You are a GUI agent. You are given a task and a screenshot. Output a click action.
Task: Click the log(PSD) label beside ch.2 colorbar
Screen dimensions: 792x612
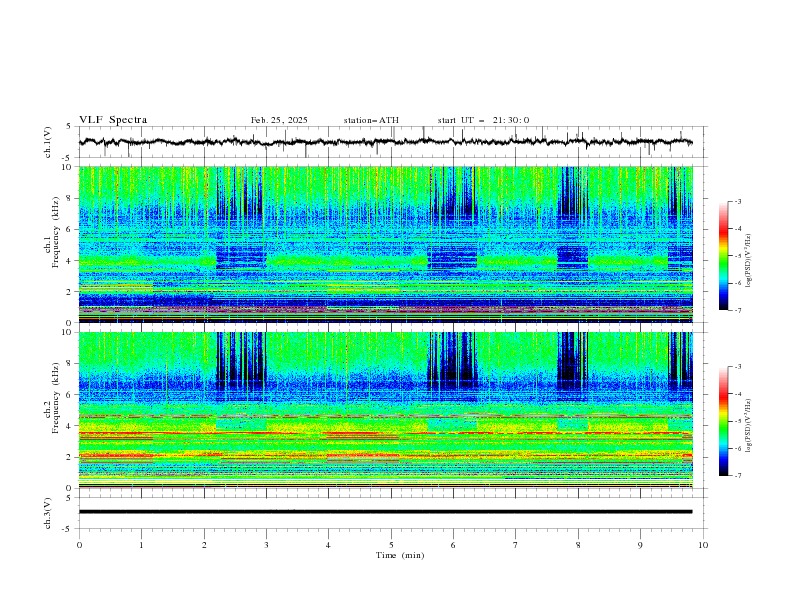point(748,426)
